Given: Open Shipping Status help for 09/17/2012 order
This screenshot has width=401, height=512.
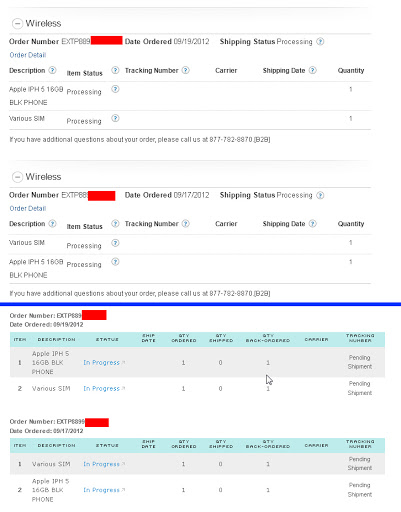Looking at the screenshot, I should tap(320, 195).
